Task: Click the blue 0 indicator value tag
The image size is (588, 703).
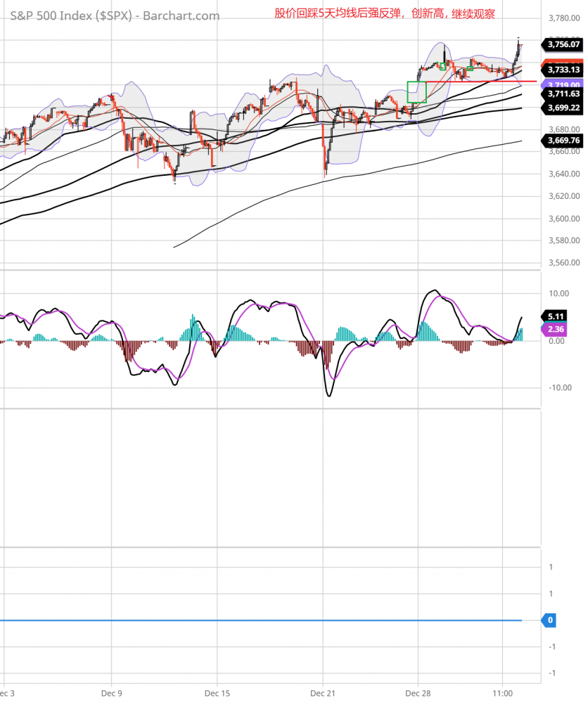Action: [550, 620]
